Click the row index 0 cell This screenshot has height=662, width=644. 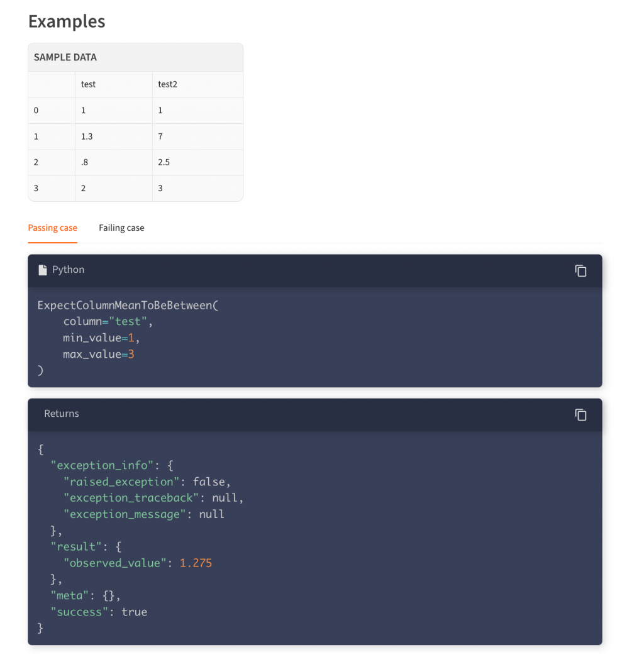[x=36, y=111]
